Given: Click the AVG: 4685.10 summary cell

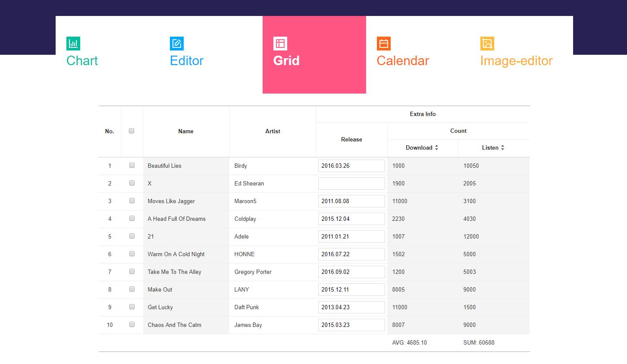Looking at the screenshot, I should click(x=423, y=343).
